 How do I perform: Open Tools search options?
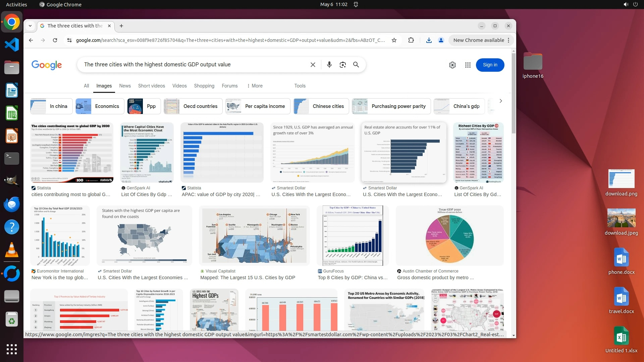[x=300, y=86]
